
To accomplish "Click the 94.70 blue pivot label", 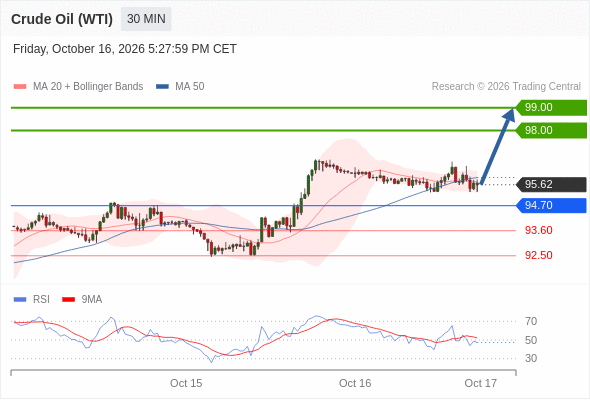I will pos(551,205).
